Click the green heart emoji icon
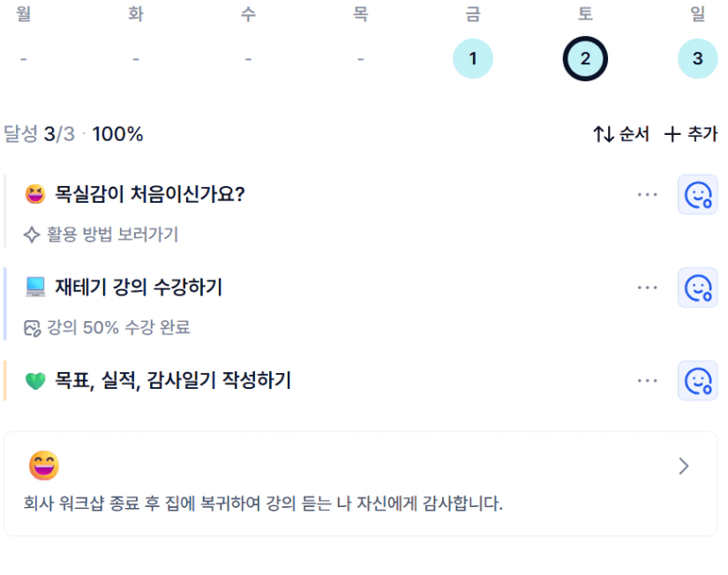The image size is (728, 575). [x=35, y=381]
